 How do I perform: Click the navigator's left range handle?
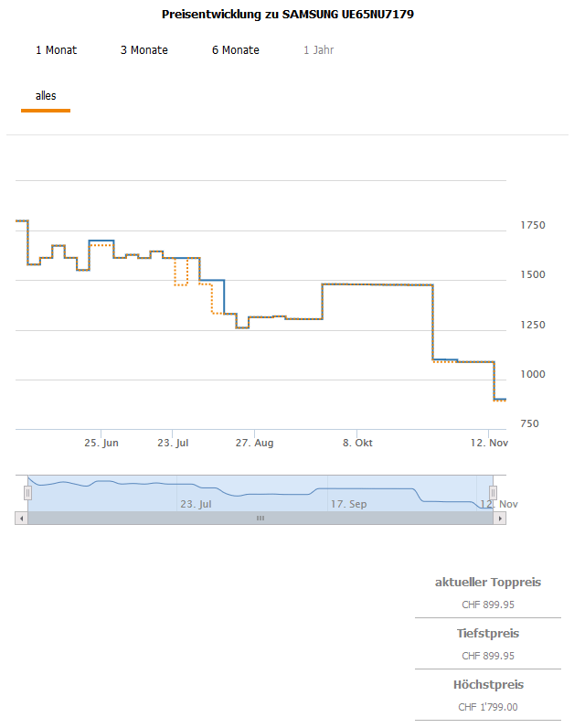(27, 492)
